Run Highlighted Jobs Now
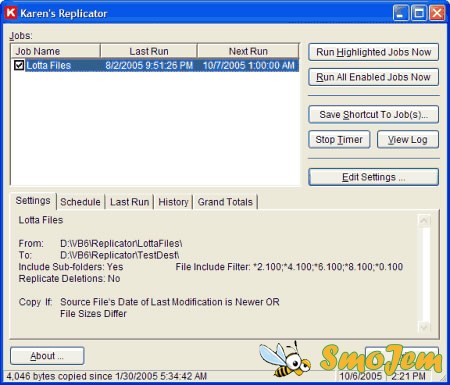Image resolution: width=450 pixels, height=385 pixels. coord(373,52)
